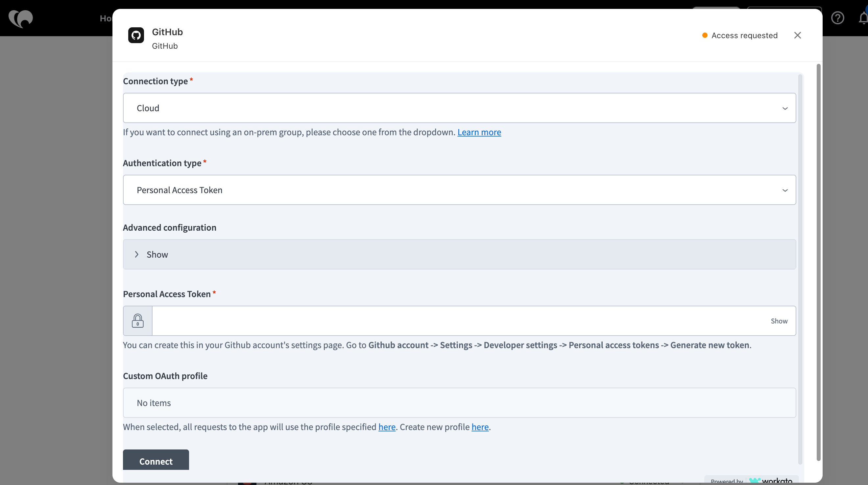Open the Authentication type dropdown
Screen dimensions: 868x485
459,190
